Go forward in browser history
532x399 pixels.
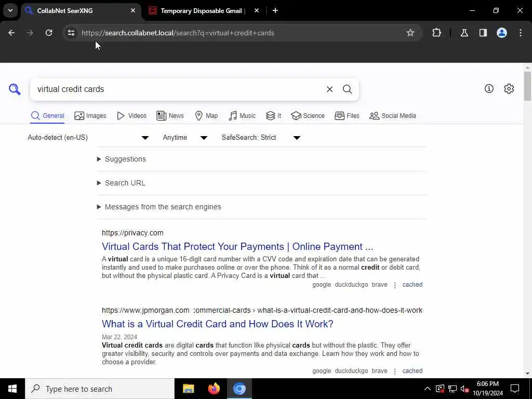[x=30, y=33]
